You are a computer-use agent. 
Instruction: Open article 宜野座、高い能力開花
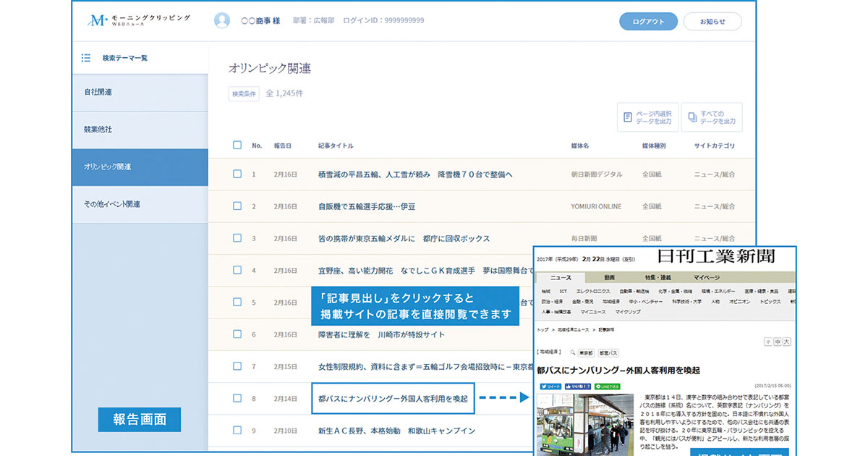click(425, 270)
